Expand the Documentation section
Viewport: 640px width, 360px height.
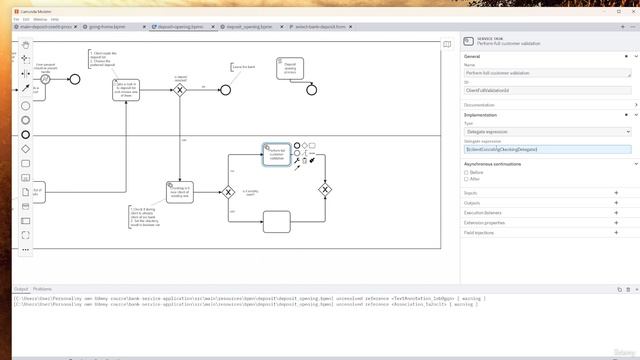tap(636, 105)
